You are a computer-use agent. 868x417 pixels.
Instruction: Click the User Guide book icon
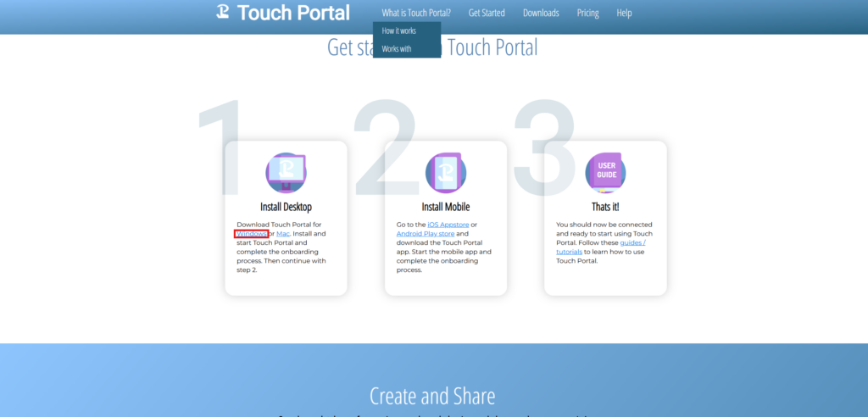pyautogui.click(x=605, y=173)
